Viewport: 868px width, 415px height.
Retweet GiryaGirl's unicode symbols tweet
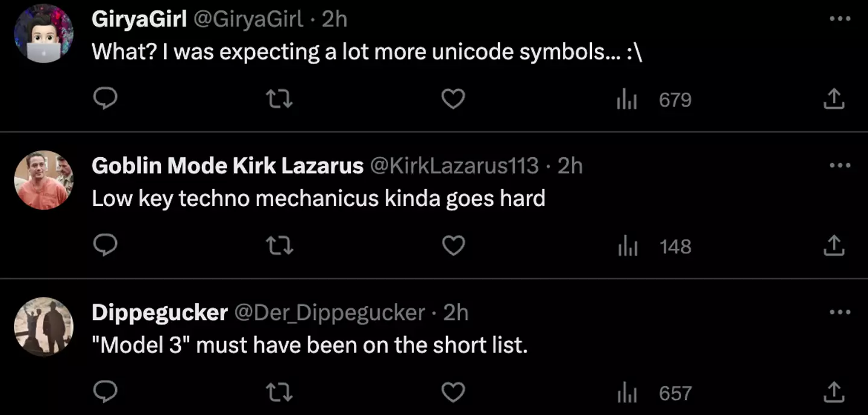280,99
